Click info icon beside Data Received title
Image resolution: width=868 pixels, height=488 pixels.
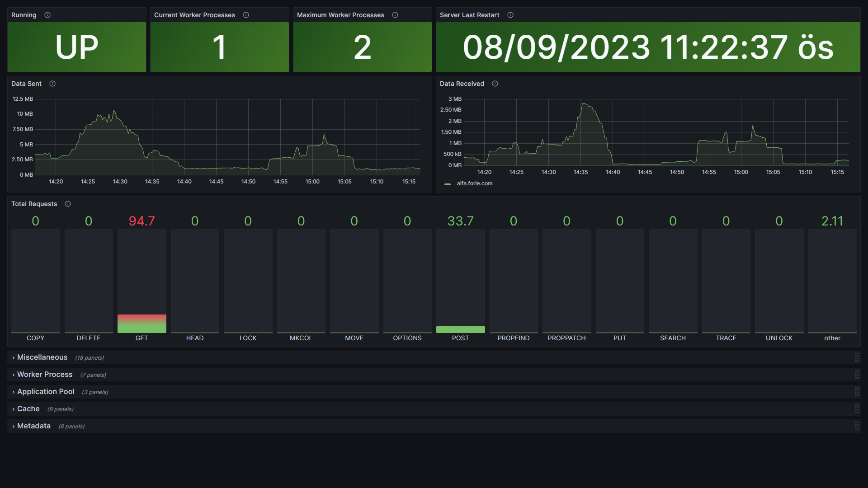[x=495, y=84]
